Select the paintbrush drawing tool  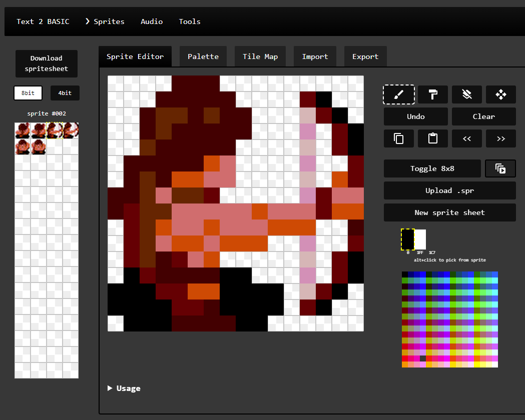point(399,94)
